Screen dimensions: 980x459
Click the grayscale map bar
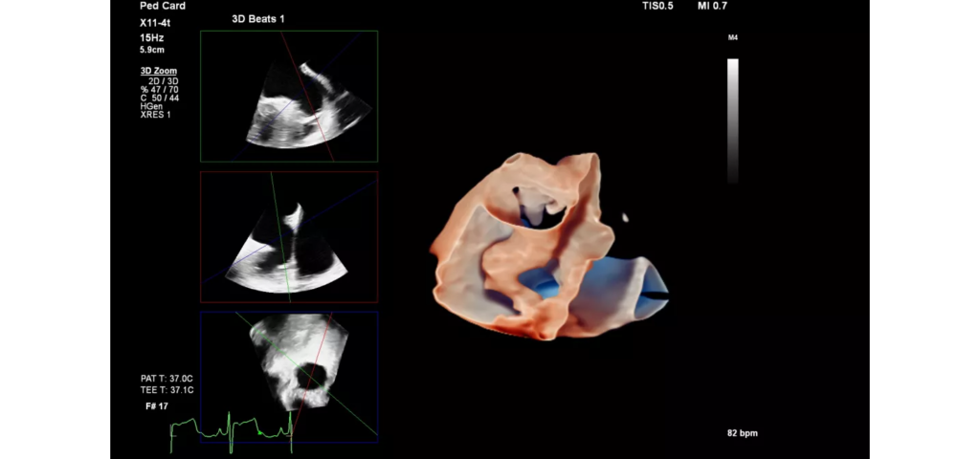tap(732, 120)
